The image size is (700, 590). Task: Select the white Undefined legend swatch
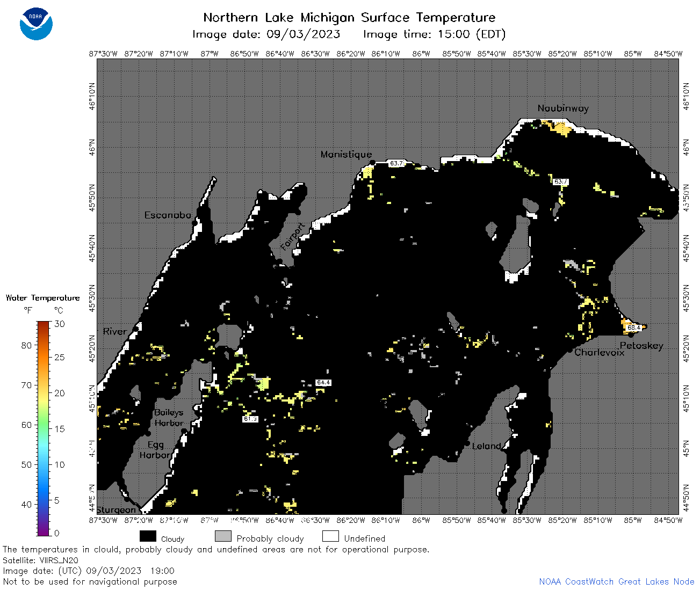point(330,536)
